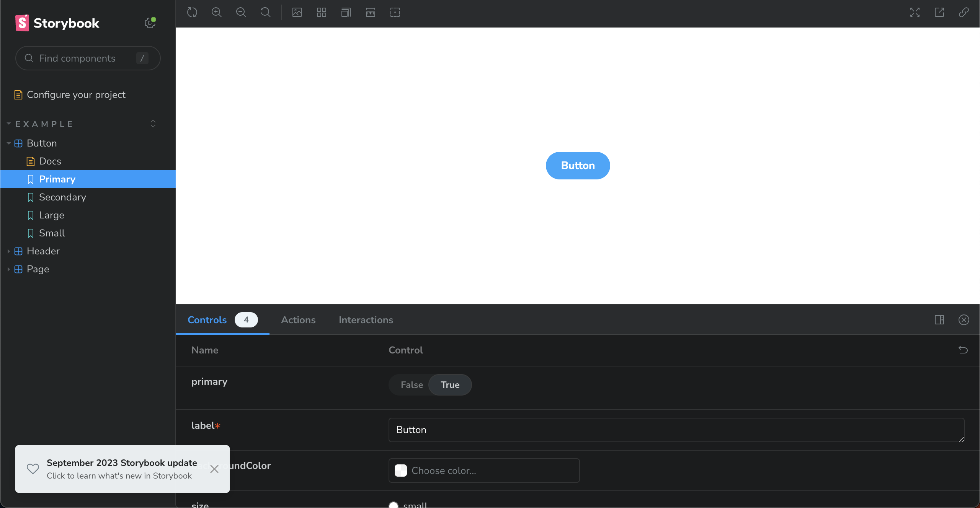Enable the measure ruler tool
The width and height of the screenshot is (980, 508).
[371, 12]
